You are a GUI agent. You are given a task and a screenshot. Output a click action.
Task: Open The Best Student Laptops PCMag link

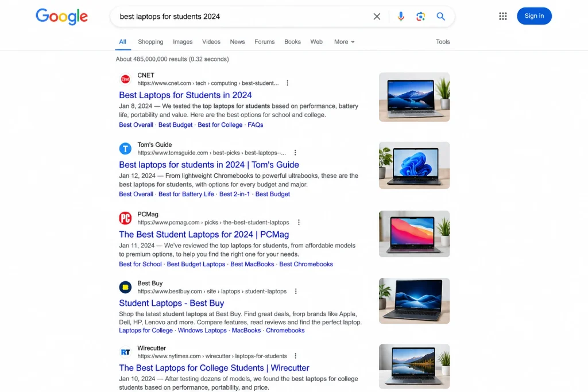tap(204, 235)
